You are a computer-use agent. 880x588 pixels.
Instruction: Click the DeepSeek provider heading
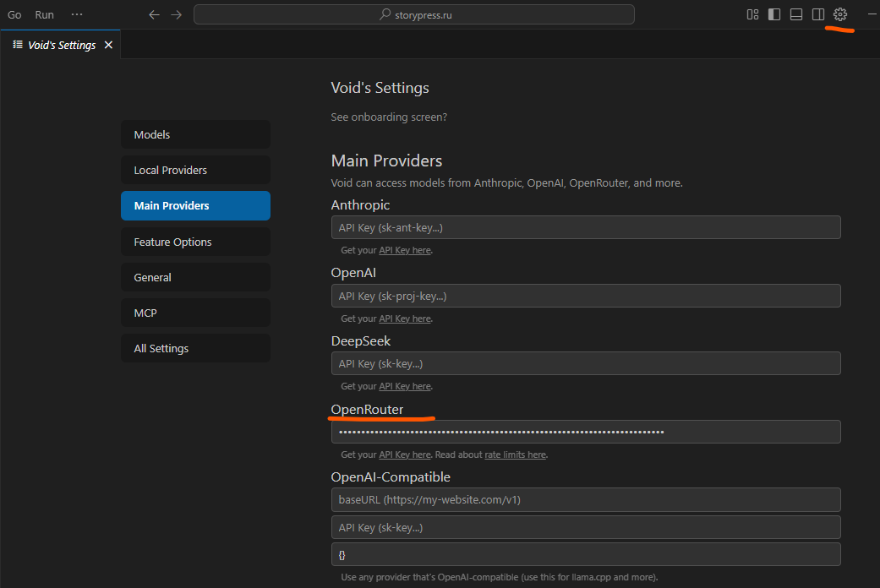pyautogui.click(x=361, y=341)
